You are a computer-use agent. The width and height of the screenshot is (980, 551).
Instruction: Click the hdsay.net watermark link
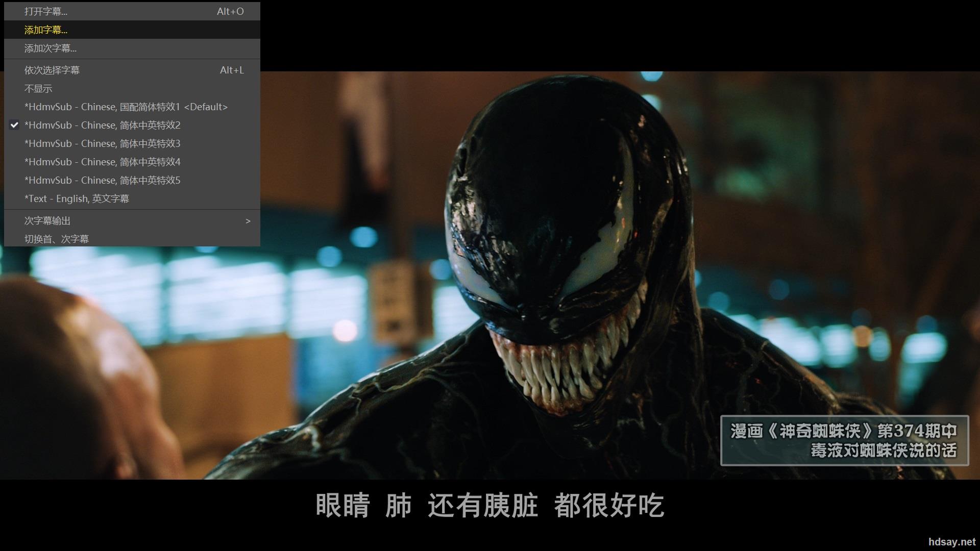click(951, 542)
